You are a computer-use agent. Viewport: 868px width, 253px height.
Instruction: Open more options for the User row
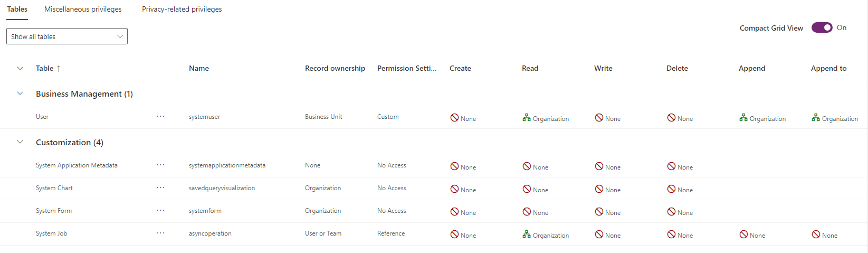pyautogui.click(x=160, y=117)
